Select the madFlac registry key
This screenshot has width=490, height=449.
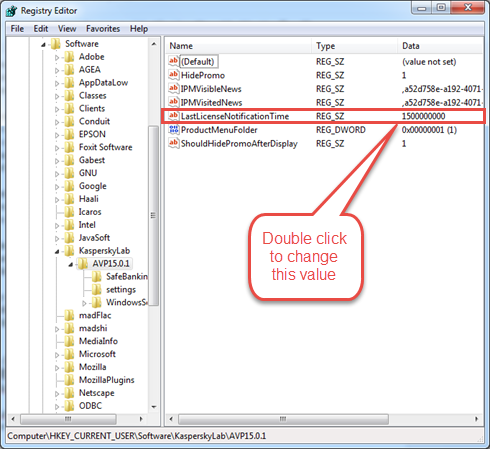click(x=95, y=315)
